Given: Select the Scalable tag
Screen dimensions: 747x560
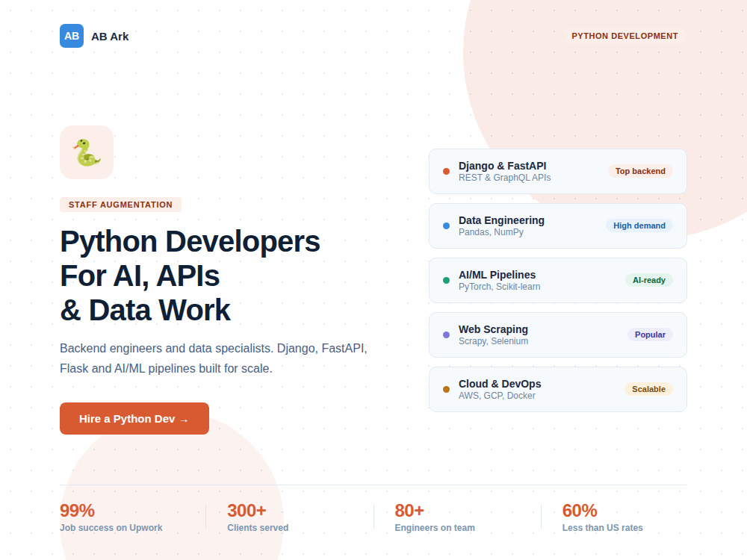Looking at the screenshot, I should coord(648,389).
